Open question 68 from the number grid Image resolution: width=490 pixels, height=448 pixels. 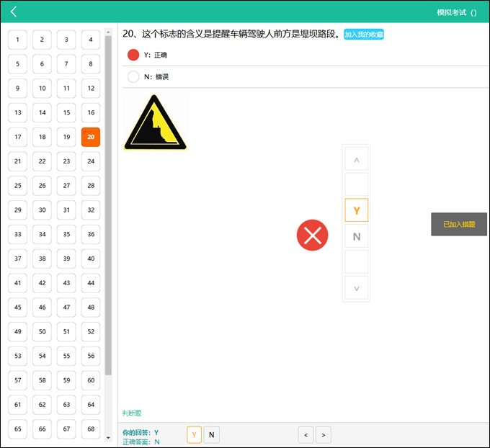coord(91,429)
